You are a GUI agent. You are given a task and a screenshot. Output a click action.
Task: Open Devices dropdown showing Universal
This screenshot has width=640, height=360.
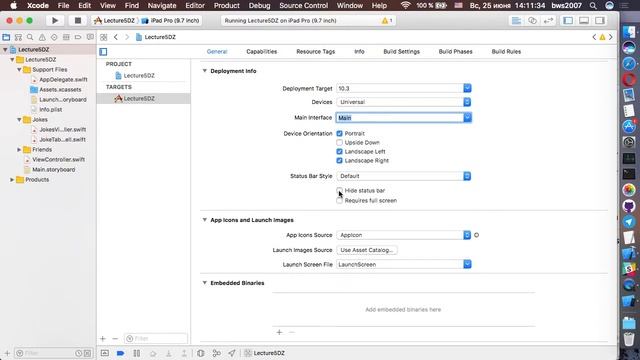tap(404, 102)
